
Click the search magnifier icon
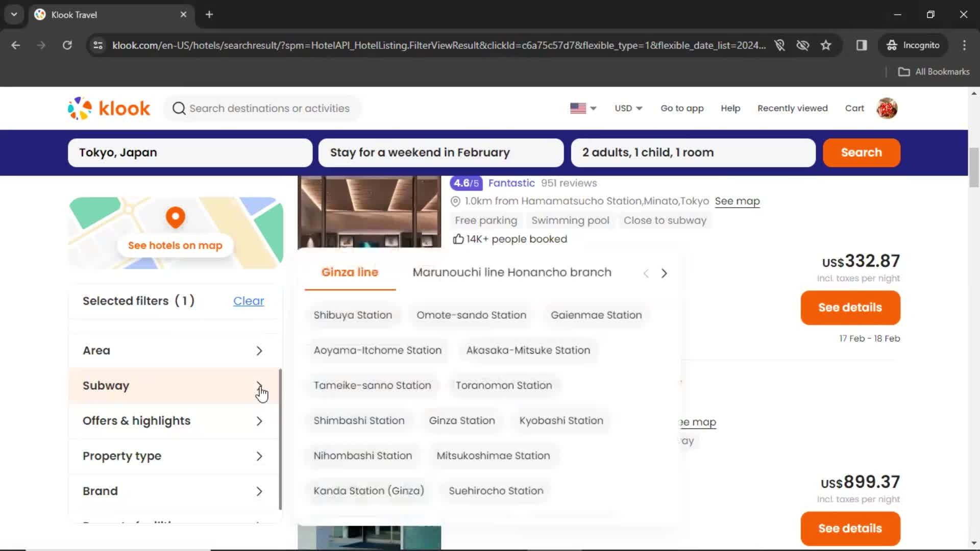tap(179, 108)
